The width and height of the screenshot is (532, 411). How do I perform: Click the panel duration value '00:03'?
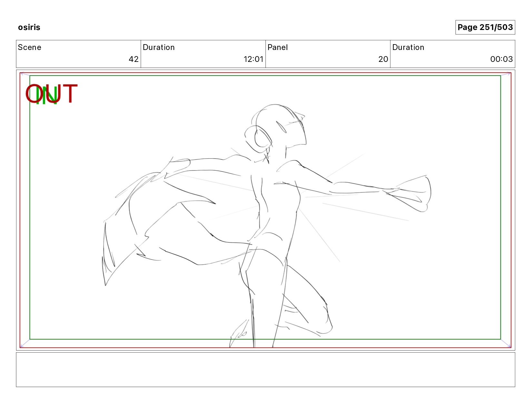tap(501, 59)
